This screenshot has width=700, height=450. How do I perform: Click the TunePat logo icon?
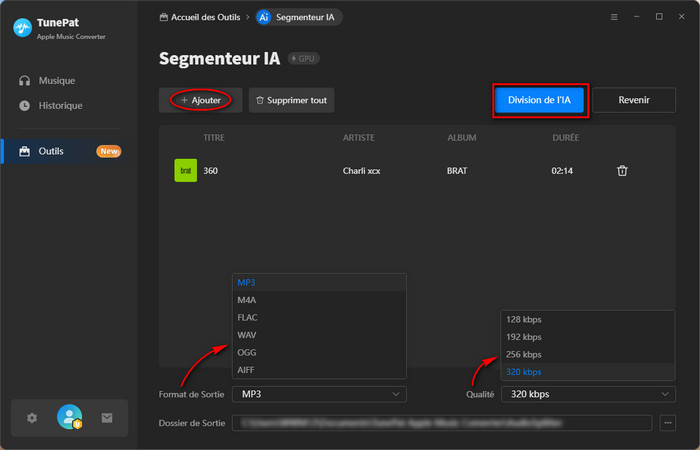[x=22, y=28]
